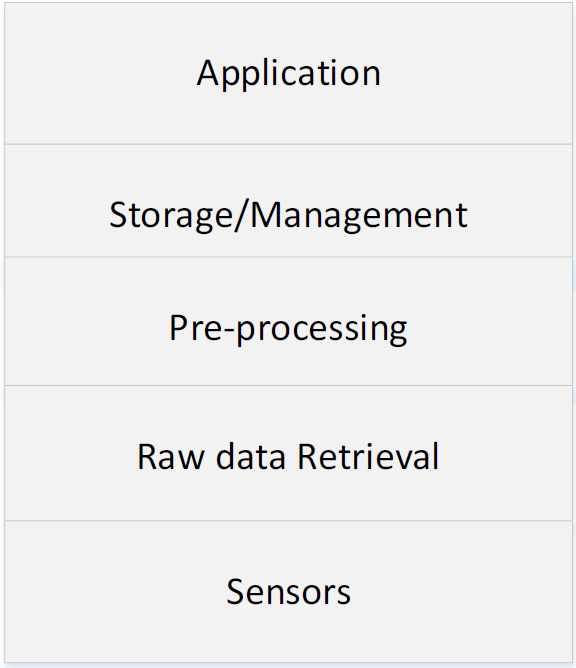Click the divider between Storage/Management and Pre-processing
This screenshot has height=668, width=576.
point(288,257)
